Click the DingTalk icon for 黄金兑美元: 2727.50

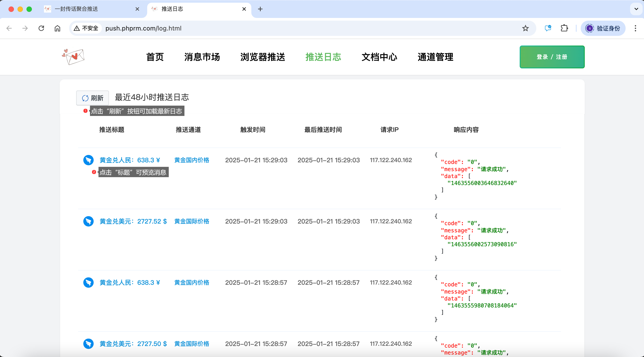click(x=88, y=344)
